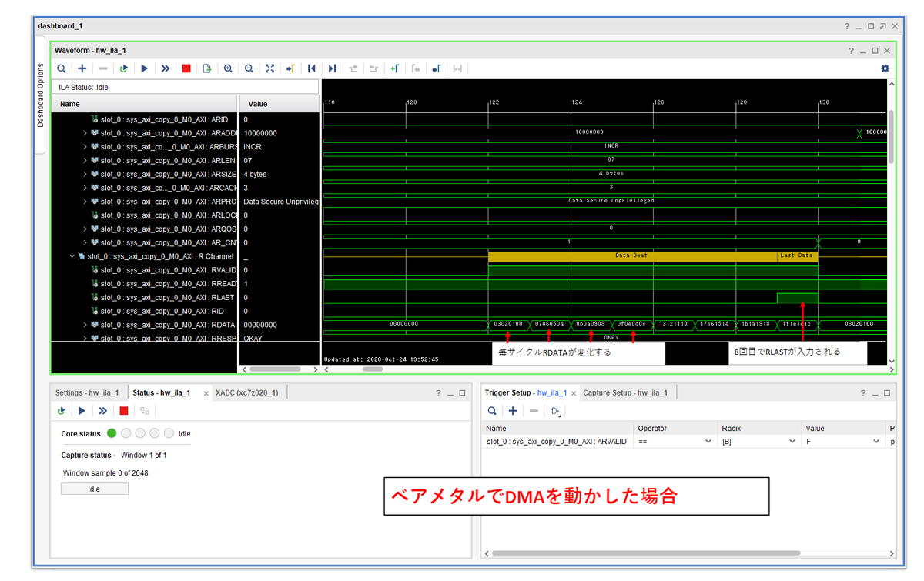
Task: Click the go to cursor icon
Action: pyautogui.click(x=290, y=68)
